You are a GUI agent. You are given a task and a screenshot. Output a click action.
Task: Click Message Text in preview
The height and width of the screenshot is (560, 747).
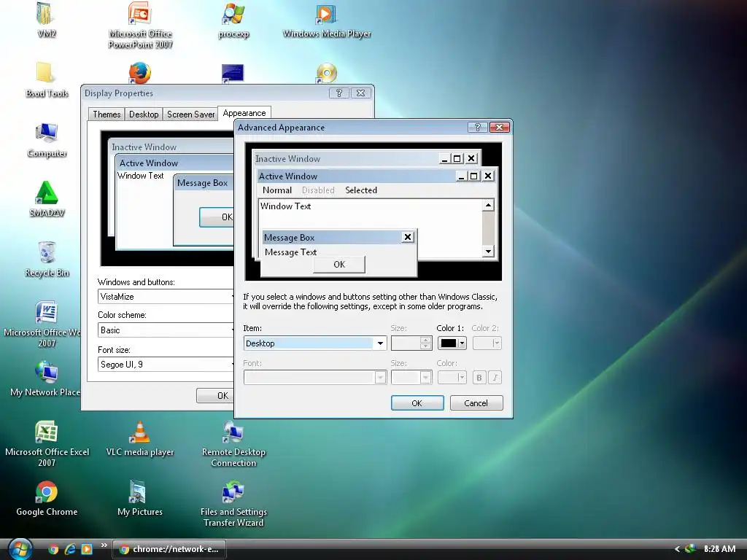[290, 252]
